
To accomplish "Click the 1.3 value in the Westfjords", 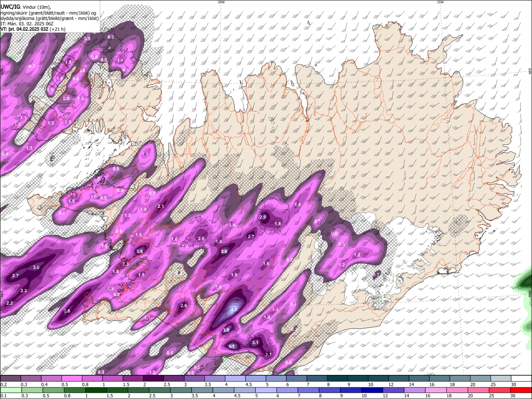I will [x=51, y=123].
